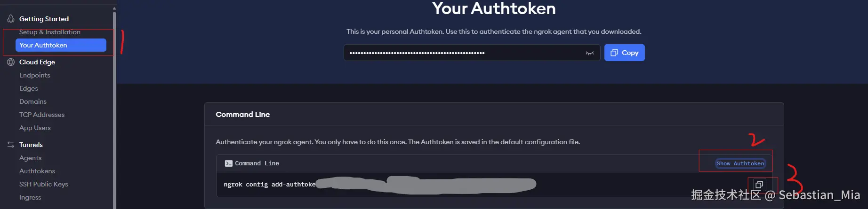Click the Command Line terminal icon
Viewport: 868px width, 209px height.
(x=229, y=163)
